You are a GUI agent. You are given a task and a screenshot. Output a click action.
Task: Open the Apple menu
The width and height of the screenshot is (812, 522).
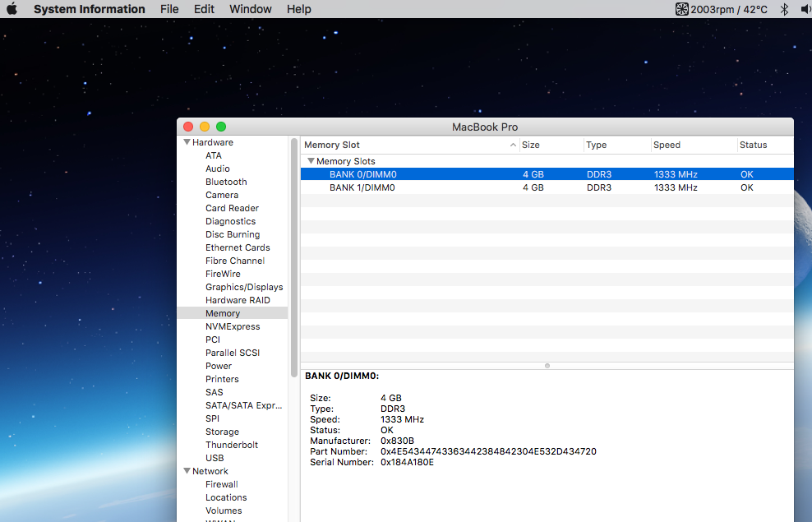coord(12,9)
